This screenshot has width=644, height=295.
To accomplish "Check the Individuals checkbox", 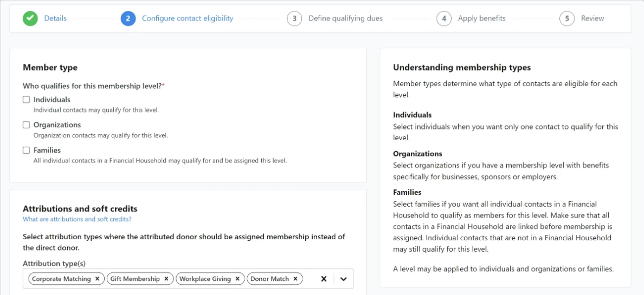I will (26, 100).
